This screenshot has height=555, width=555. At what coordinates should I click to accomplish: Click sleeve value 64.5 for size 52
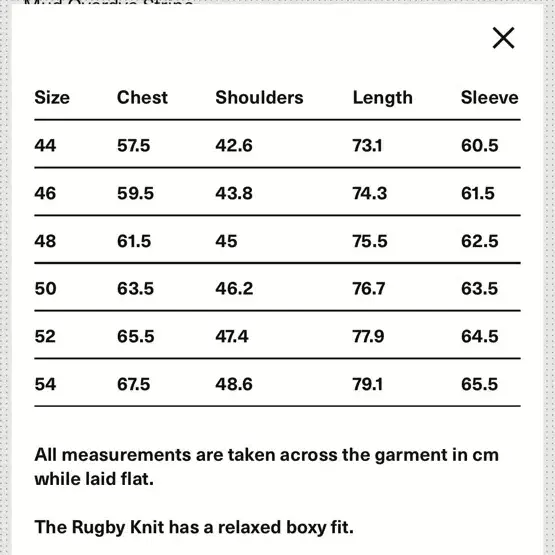coord(480,336)
